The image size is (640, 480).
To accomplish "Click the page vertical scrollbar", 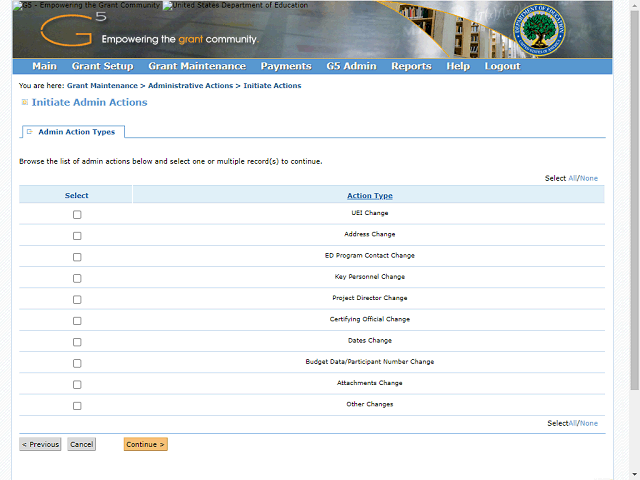I will (635, 200).
